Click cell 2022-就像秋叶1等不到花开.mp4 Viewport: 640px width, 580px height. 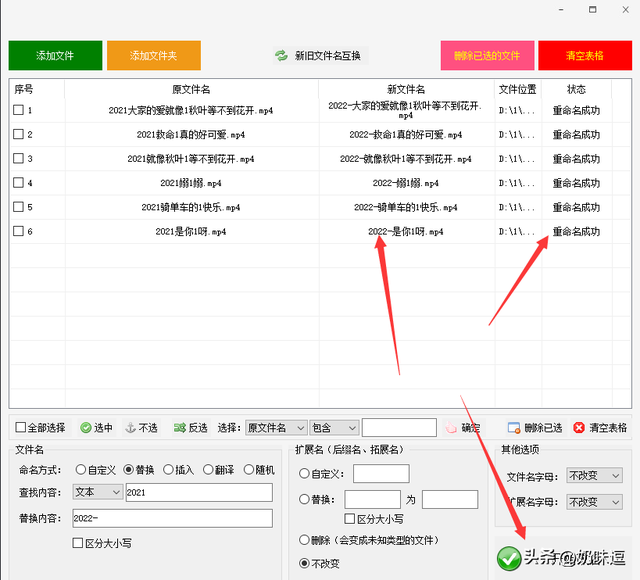pos(406,159)
